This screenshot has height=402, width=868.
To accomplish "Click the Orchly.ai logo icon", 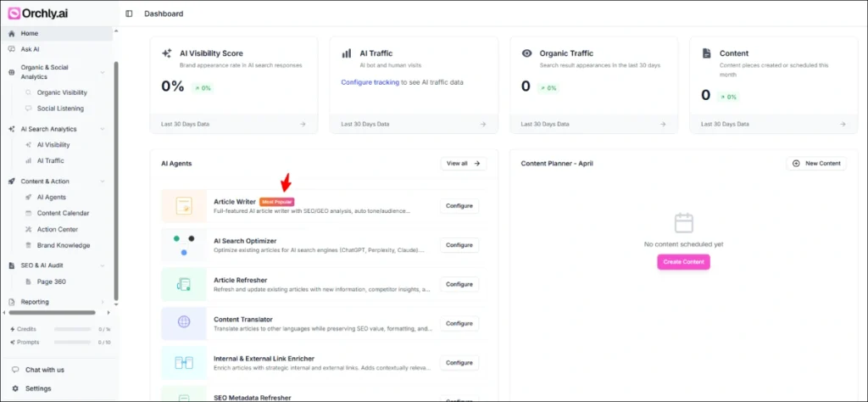I will (14, 14).
